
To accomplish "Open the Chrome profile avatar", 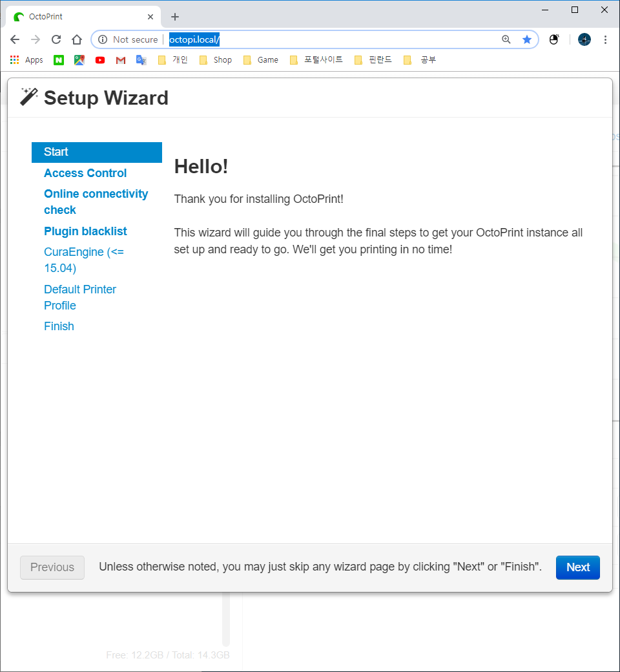I will [x=584, y=39].
